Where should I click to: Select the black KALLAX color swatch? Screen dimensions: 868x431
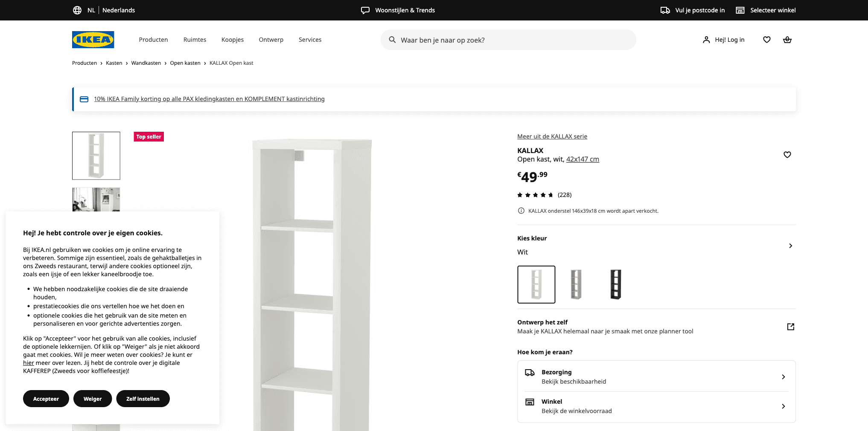point(616,284)
